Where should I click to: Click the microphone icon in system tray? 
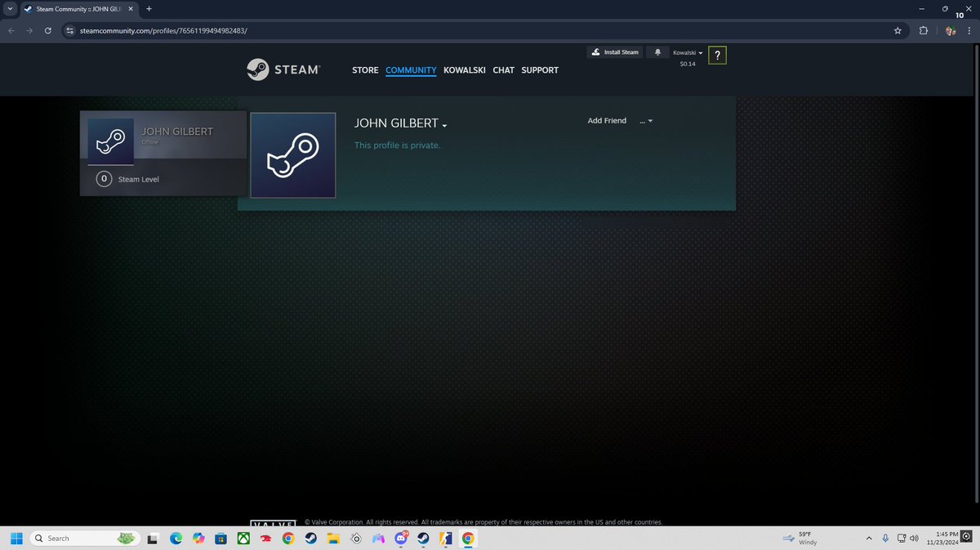(886, 539)
